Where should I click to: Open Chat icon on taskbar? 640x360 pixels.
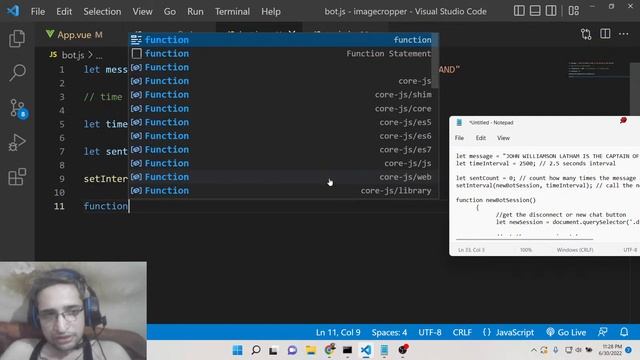coord(292,350)
